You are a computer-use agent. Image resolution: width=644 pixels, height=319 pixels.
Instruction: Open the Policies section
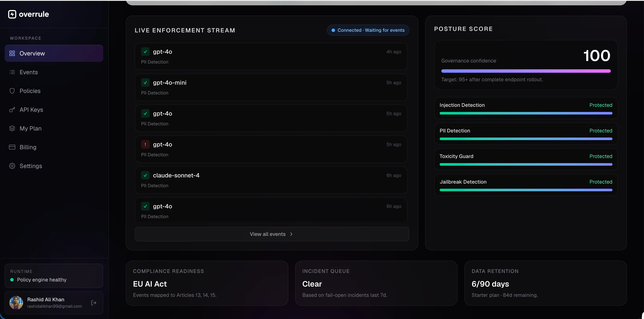pyautogui.click(x=54, y=91)
